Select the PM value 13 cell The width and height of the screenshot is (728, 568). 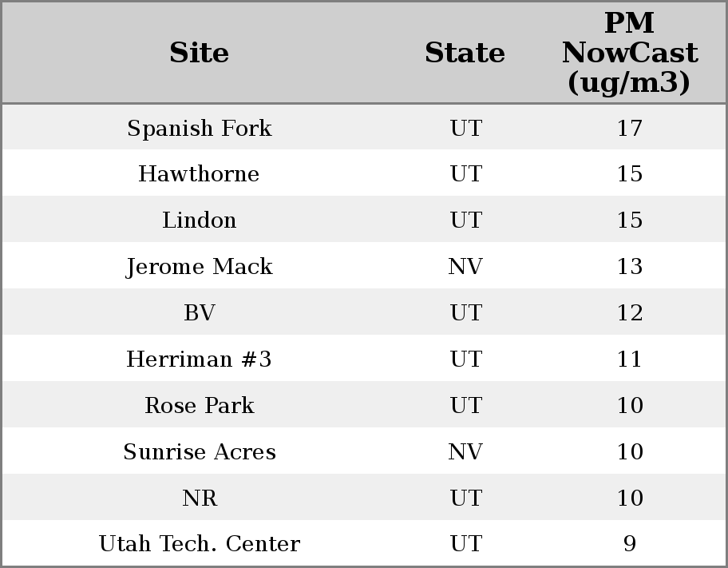tap(629, 267)
